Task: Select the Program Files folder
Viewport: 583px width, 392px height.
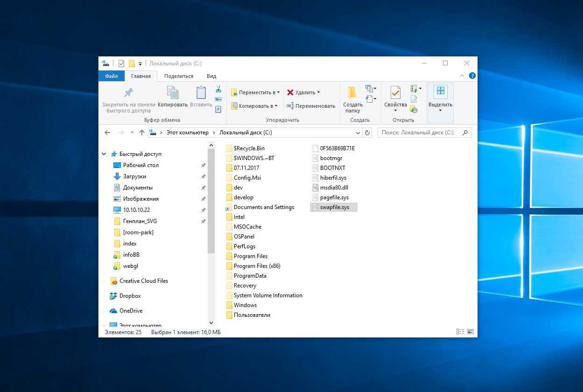Action: [x=250, y=256]
